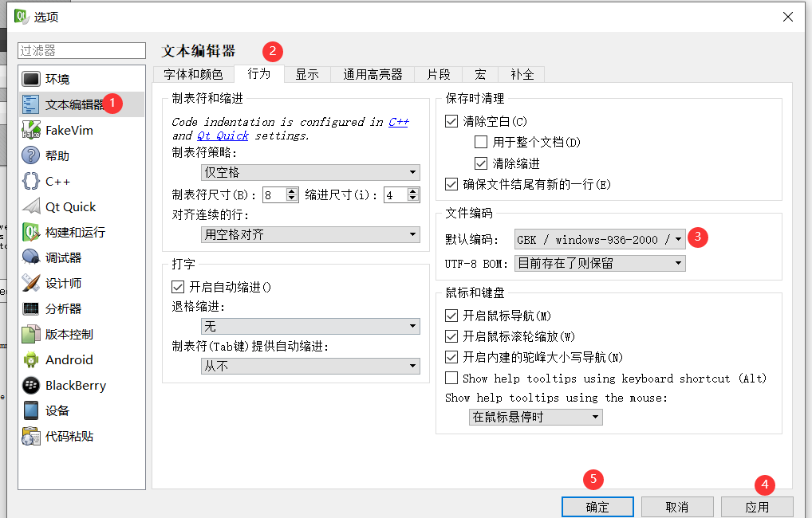
Task: Uncheck 确保文件结尾有新的一行(E)
Action: pos(451,184)
